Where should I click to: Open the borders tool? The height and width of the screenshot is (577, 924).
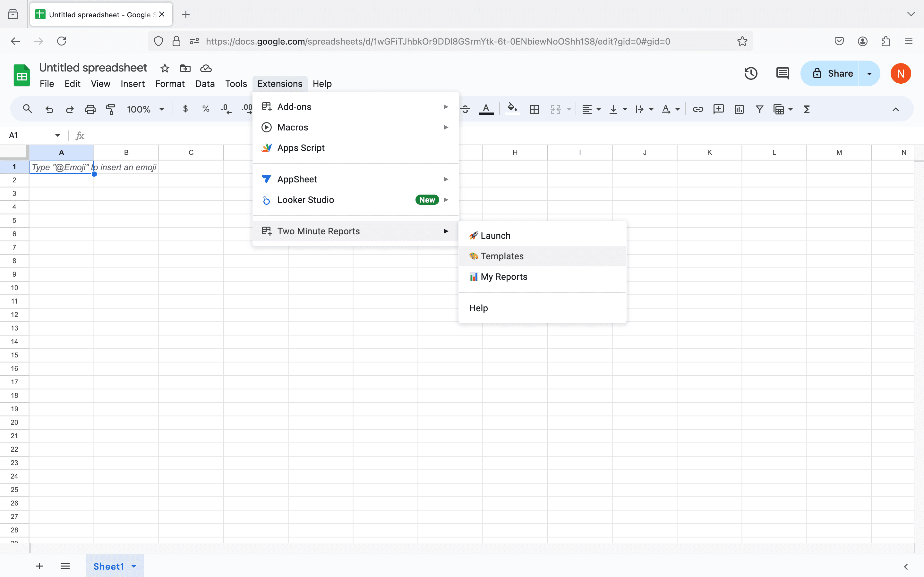point(534,110)
